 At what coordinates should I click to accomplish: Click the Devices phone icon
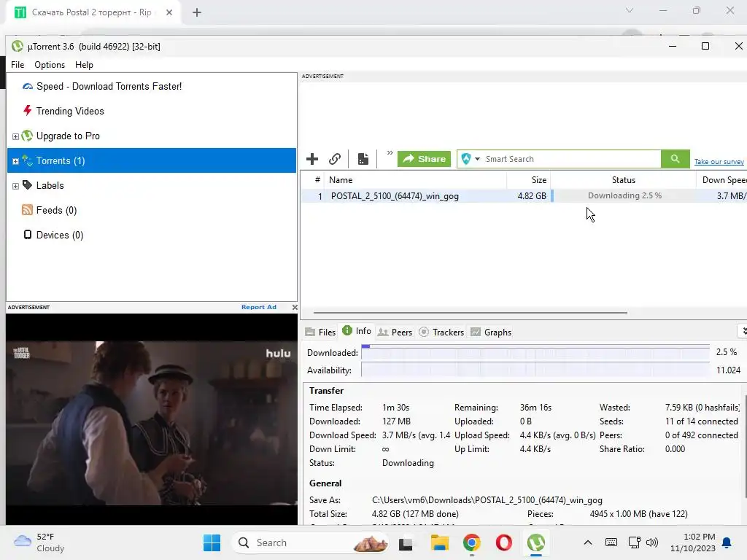[28, 234]
